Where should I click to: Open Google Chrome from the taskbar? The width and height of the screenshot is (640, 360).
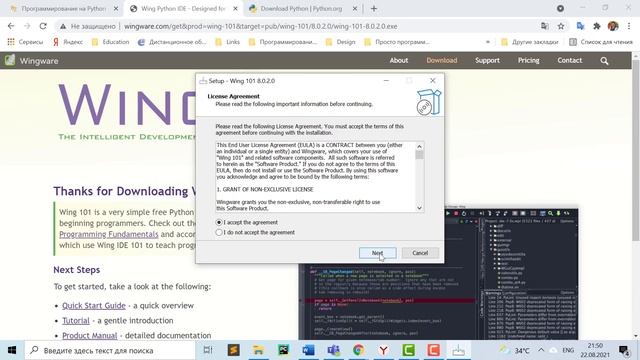pyautogui.click(x=358, y=350)
